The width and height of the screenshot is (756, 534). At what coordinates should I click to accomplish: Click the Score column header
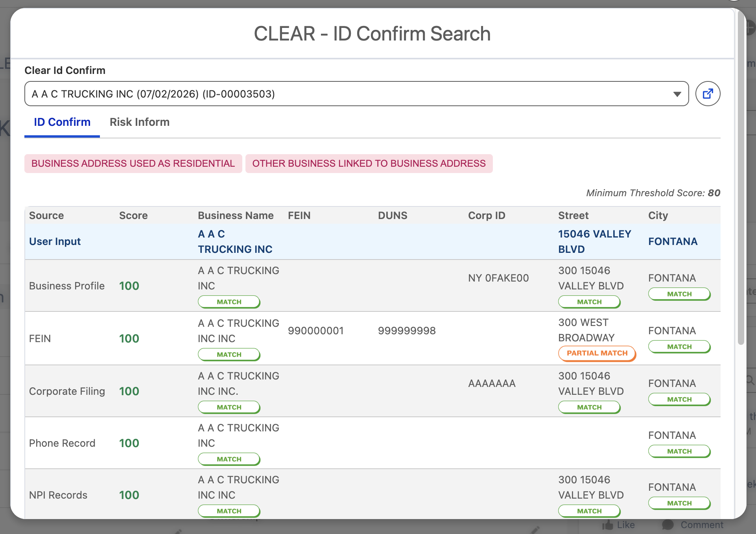(133, 215)
